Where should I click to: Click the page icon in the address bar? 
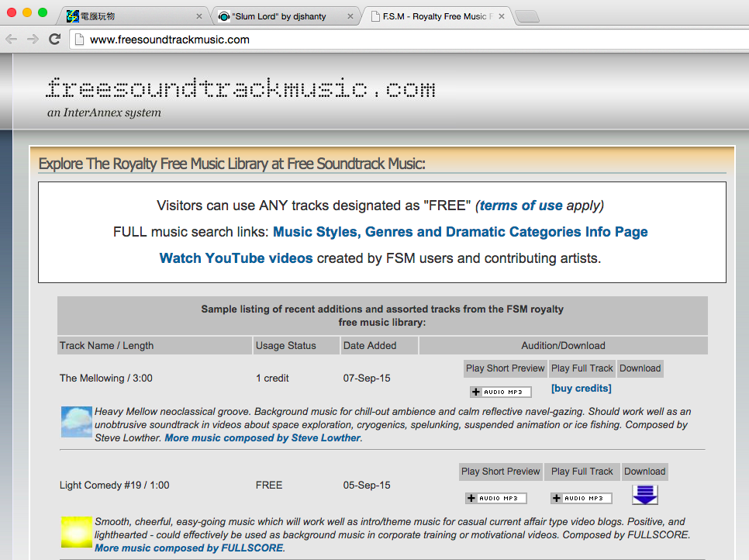click(x=79, y=40)
